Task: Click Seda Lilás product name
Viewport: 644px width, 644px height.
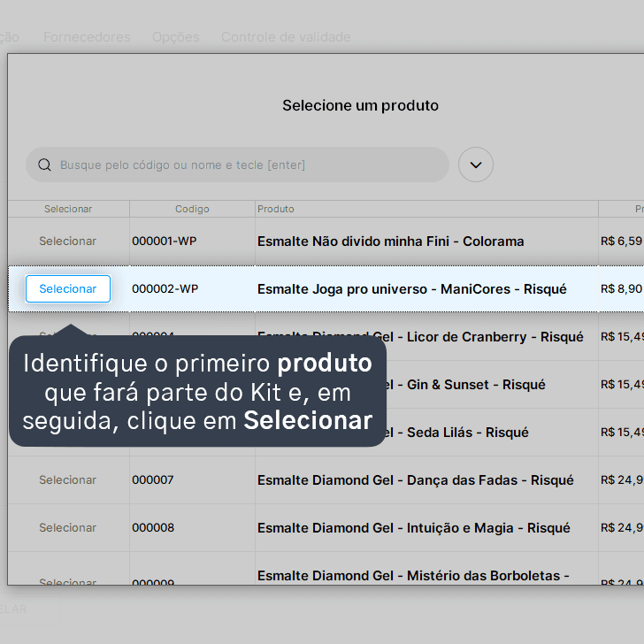Action: [457, 432]
